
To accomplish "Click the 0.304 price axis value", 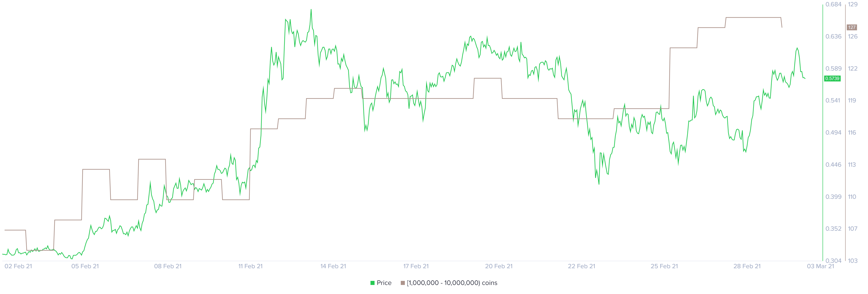I will pos(833,261).
